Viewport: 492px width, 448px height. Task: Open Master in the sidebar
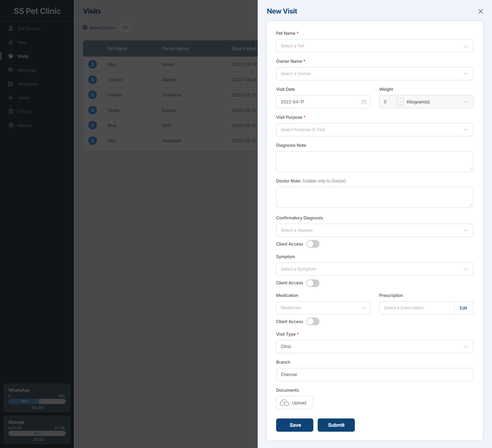(x=24, y=126)
